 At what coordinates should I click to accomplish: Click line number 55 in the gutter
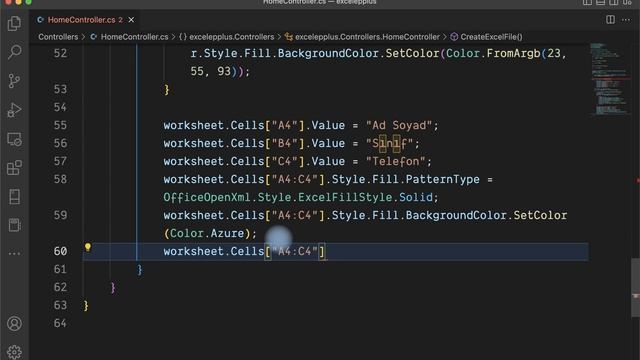coord(60,125)
